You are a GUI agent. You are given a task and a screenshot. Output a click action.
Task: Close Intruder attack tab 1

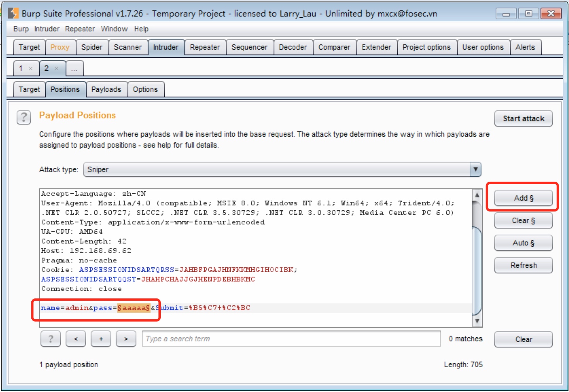[31, 68]
